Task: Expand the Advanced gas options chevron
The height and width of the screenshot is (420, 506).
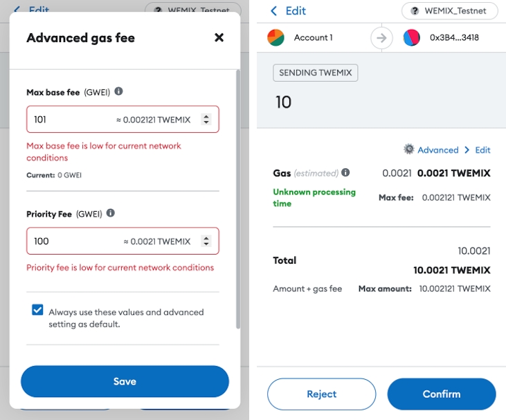Action: click(x=467, y=150)
